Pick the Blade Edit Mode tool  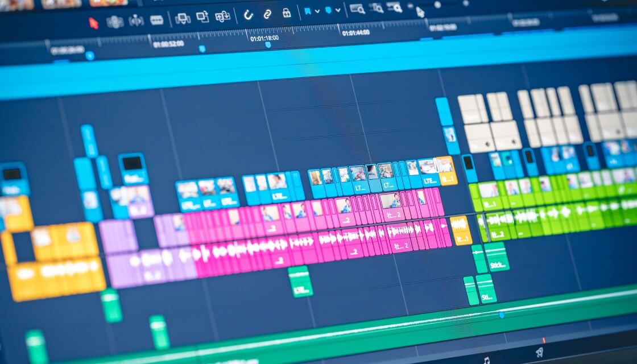tap(157, 20)
